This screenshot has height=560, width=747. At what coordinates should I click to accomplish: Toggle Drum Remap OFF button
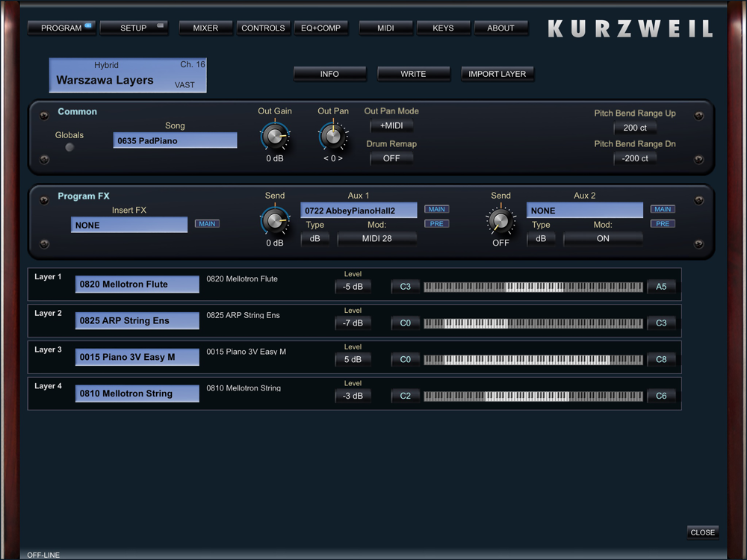tap(391, 158)
